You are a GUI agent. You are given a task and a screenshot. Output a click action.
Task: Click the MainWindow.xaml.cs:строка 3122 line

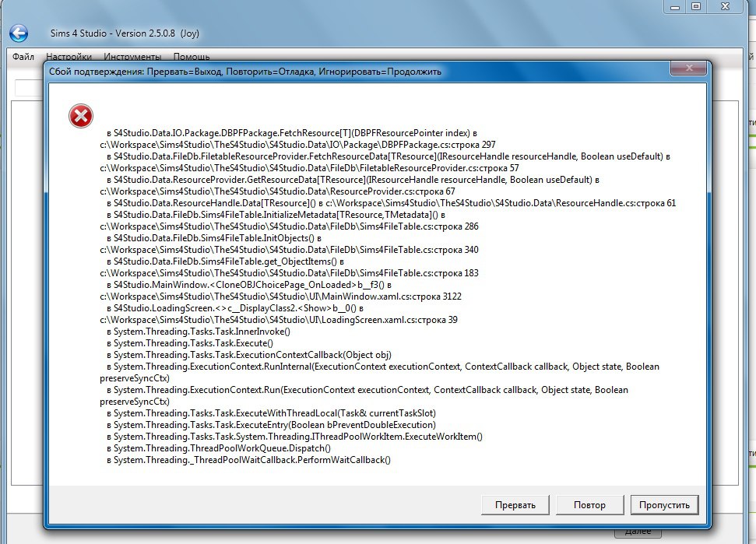tap(280, 297)
